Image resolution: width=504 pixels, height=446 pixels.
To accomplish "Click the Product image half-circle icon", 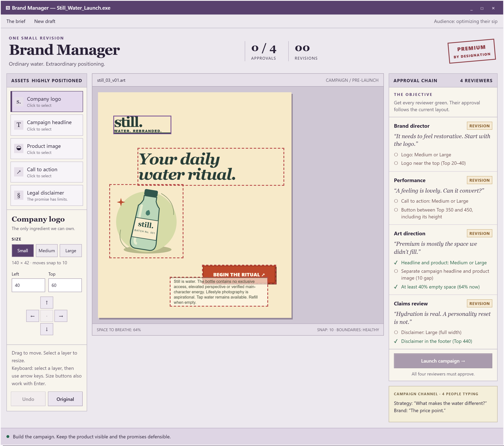I will (19, 148).
